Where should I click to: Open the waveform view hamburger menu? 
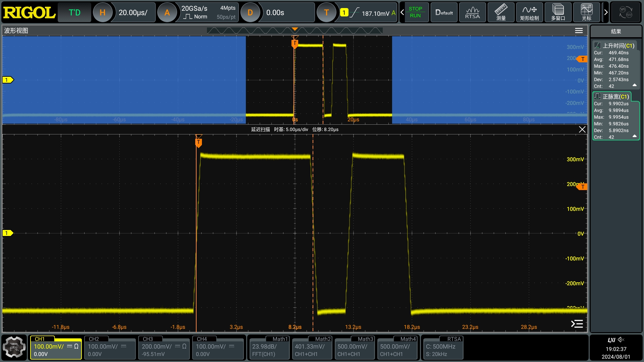point(579,31)
